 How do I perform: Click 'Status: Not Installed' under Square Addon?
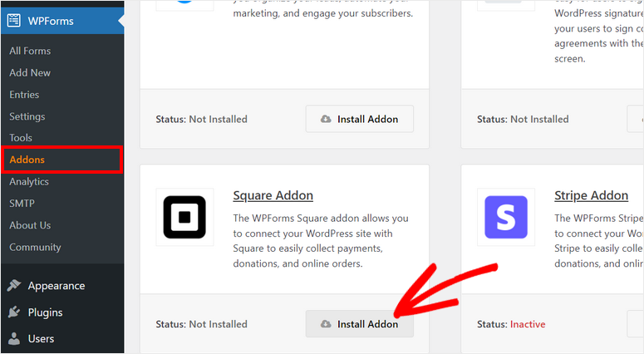pos(201,324)
